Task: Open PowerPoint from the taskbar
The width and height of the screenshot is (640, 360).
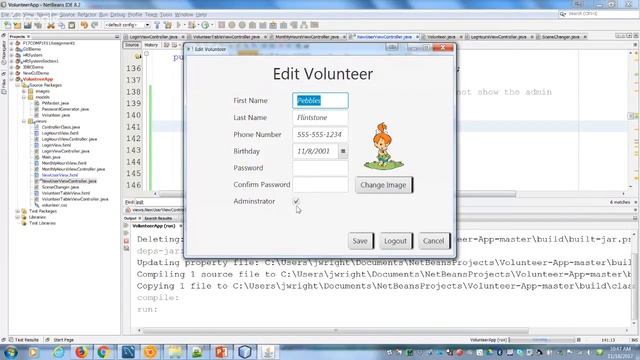Action: (x=221, y=352)
